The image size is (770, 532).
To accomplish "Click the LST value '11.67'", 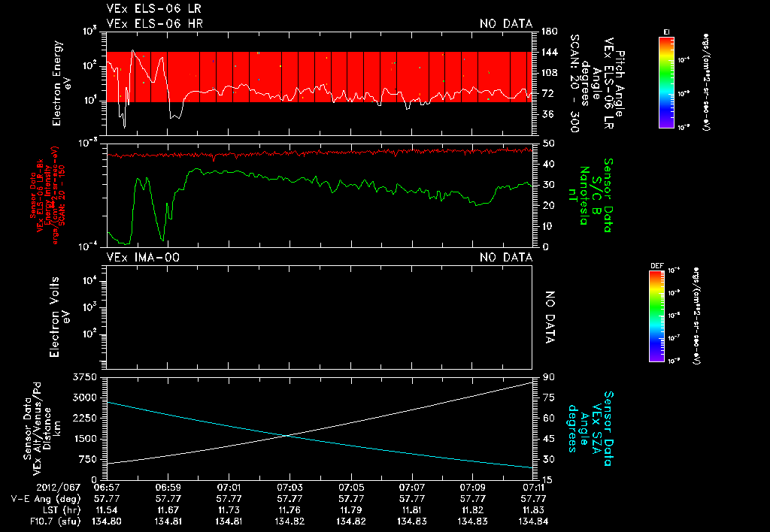I will click(168, 510).
